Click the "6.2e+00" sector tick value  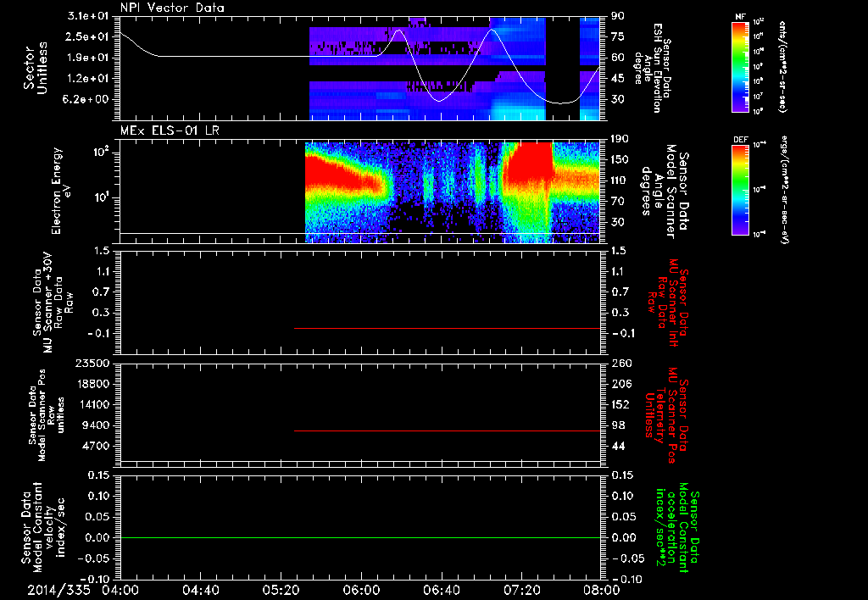[87, 100]
